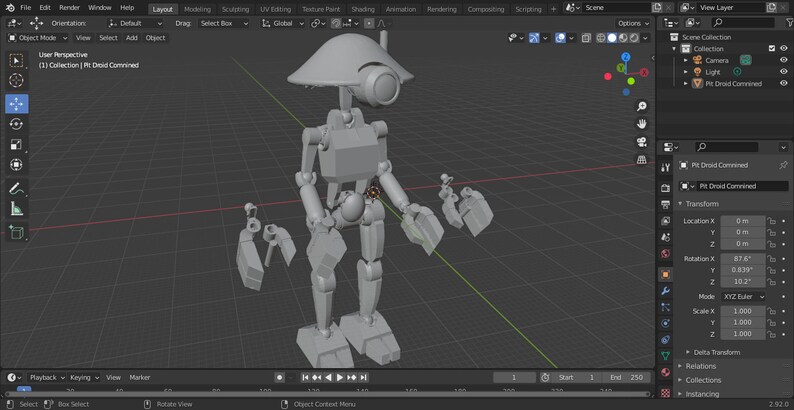
Task: Switch to the Modeling workspace tab
Action: tap(197, 9)
